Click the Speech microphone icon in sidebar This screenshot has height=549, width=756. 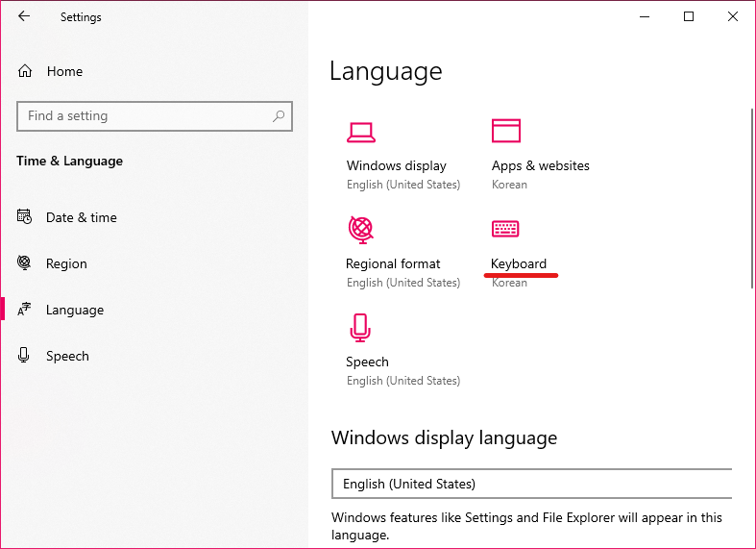pos(24,355)
